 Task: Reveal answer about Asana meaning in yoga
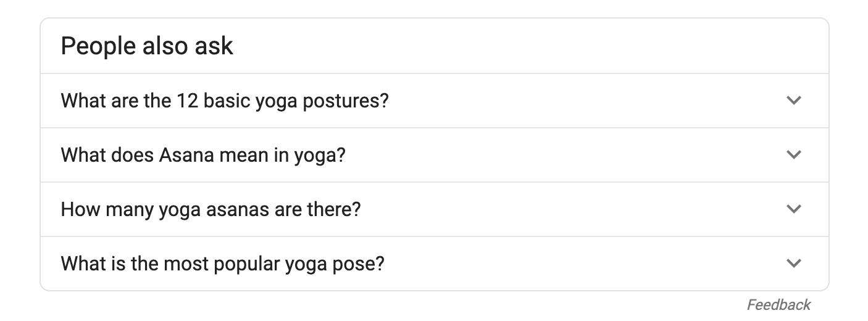[434, 155]
